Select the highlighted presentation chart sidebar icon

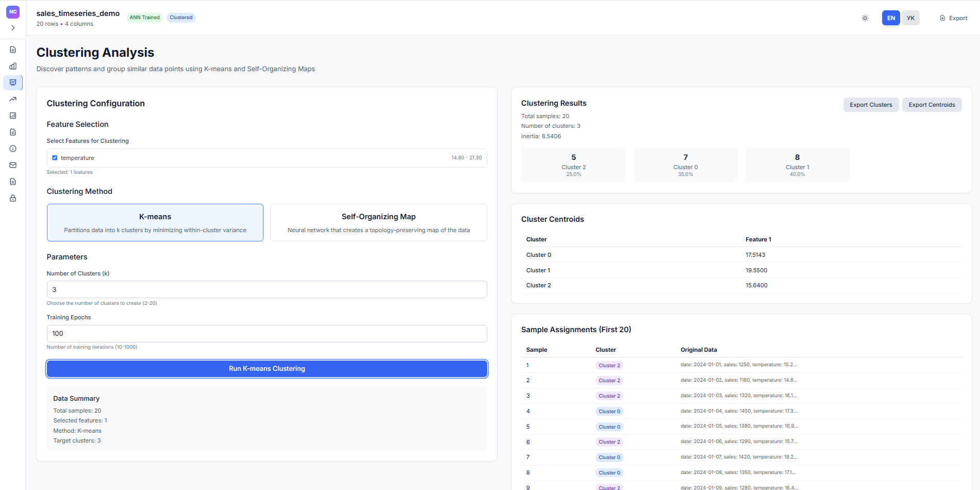pos(13,83)
